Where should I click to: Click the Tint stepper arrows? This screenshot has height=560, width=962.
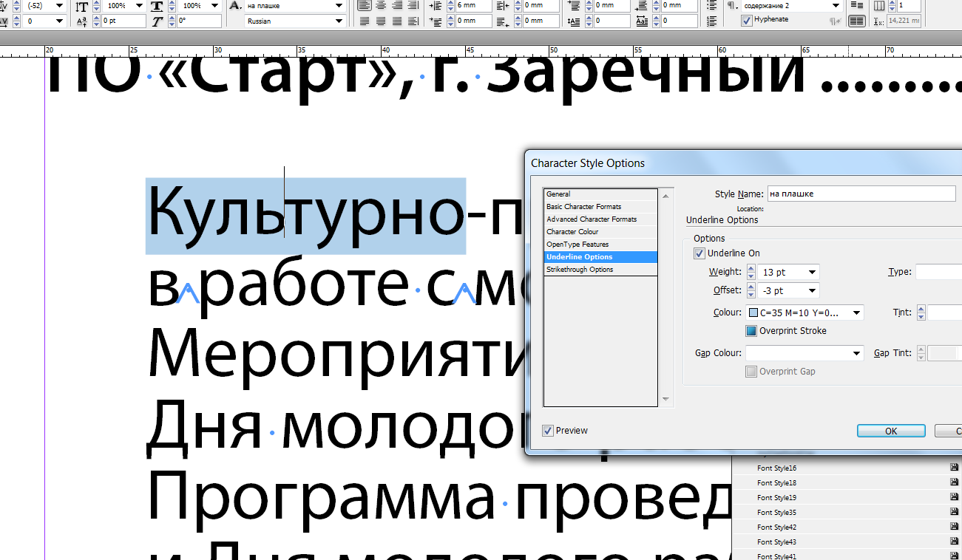click(x=921, y=313)
